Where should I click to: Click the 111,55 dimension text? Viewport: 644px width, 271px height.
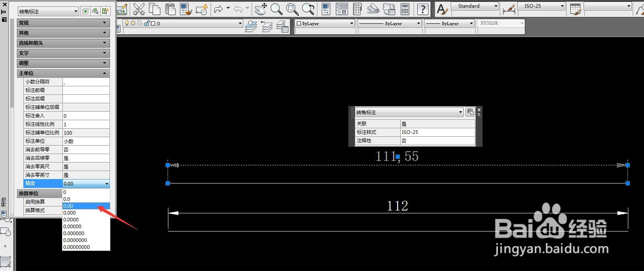click(x=397, y=156)
